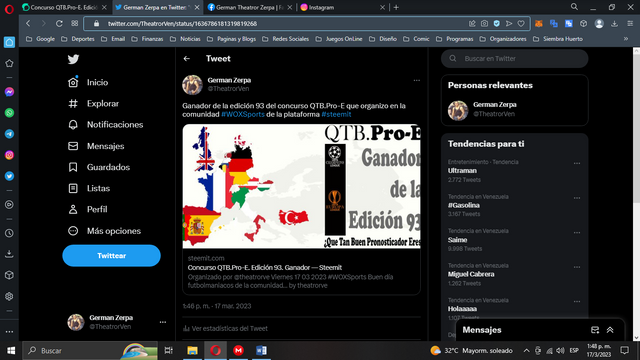This screenshot has height=360, width=640.
Task: Open Opera sidebar three-dot menu
Action: [x=9, y=332]
